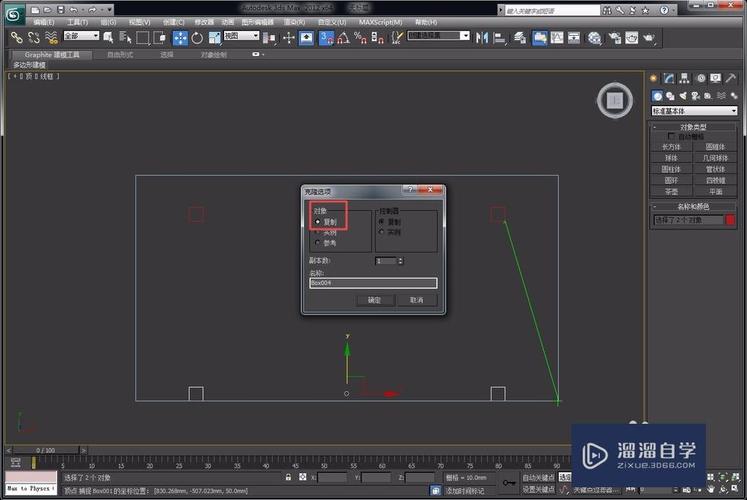
Task: Click the 确定 button in clone dialog
Action: coord(375,300)
